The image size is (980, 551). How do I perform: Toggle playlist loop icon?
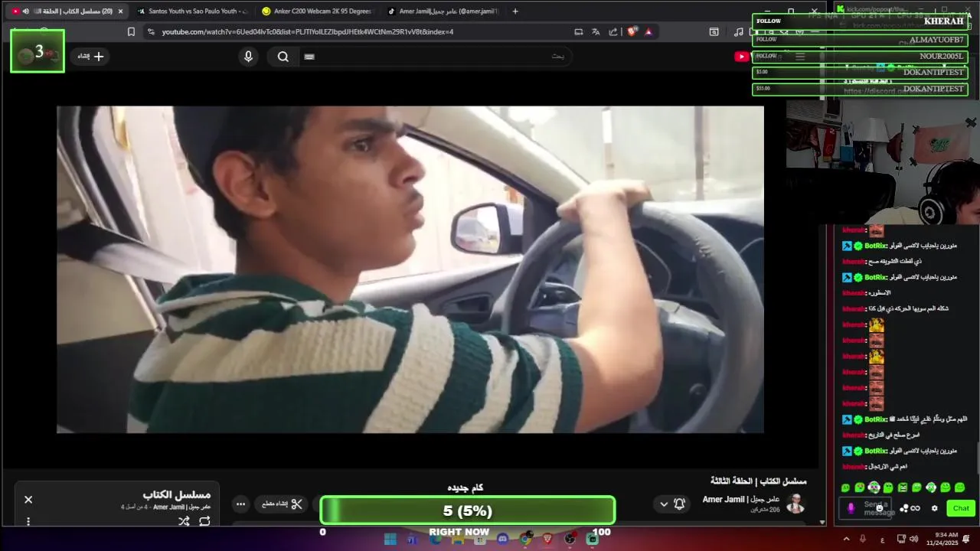[x=204, y=521]
